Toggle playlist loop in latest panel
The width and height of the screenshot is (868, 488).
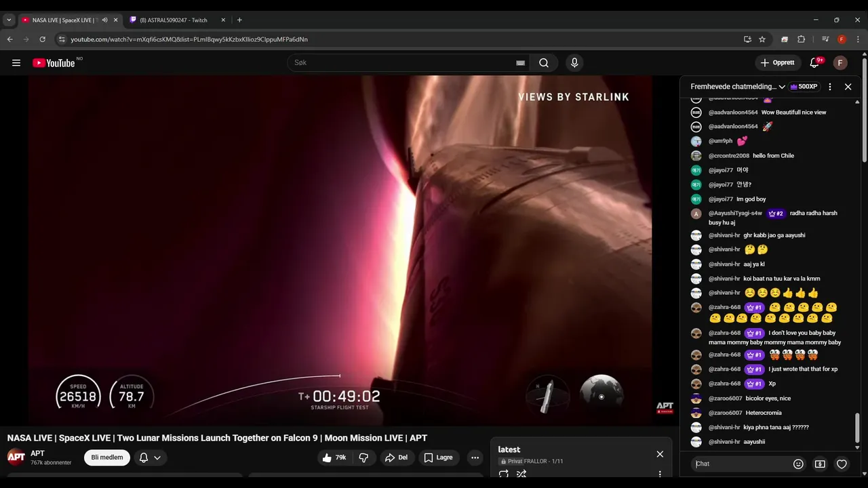click(x=504, y=474)
